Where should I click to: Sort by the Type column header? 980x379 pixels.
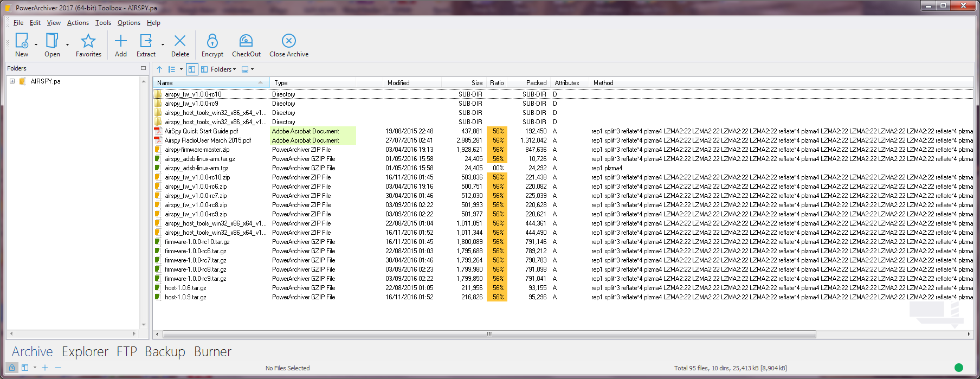[313, 83]
